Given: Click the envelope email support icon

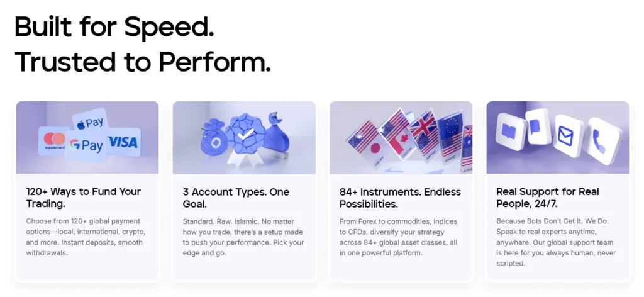Looking at the screenshot, I should point(569,135).
